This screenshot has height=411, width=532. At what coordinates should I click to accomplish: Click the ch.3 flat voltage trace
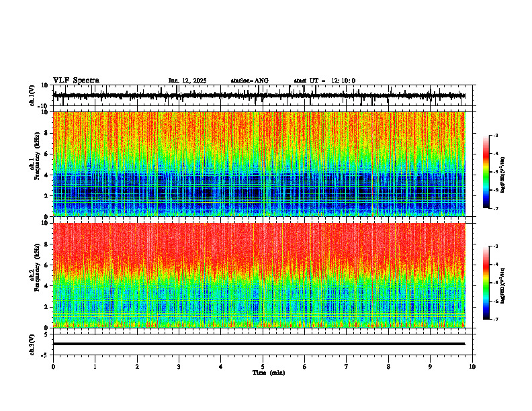pyautogui.click(x=259, y=344)
